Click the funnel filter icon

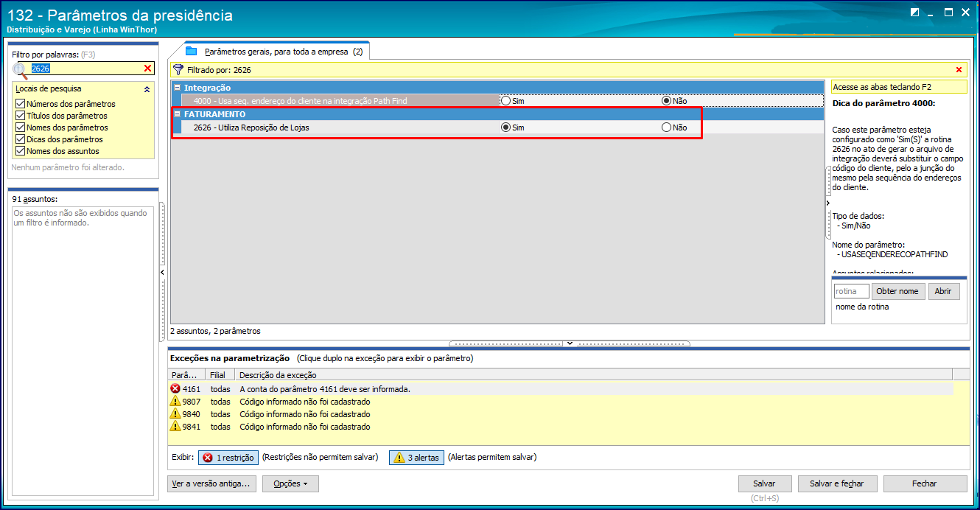pyautogui.click(x=178, y=70)
